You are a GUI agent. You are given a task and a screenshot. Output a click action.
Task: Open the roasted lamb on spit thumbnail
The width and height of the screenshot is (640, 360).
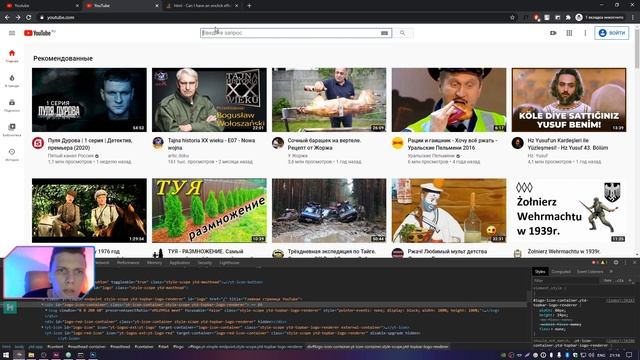(x=329, y=100)
